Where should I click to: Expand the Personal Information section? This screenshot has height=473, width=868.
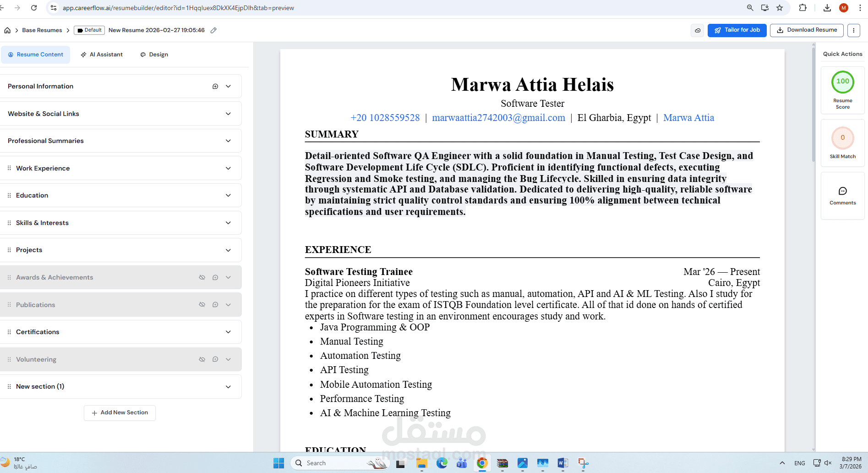(228, 86)
